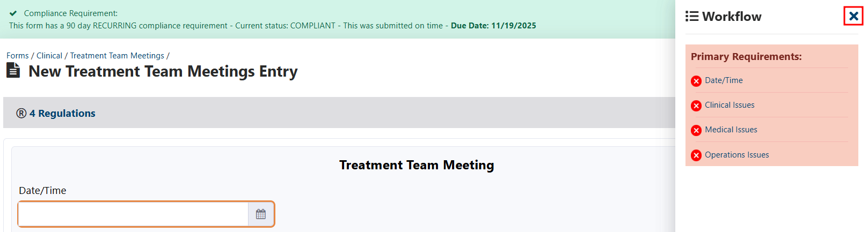
Task: Jump to Date/Time requirement in Workflow
Action: [724, 80]
